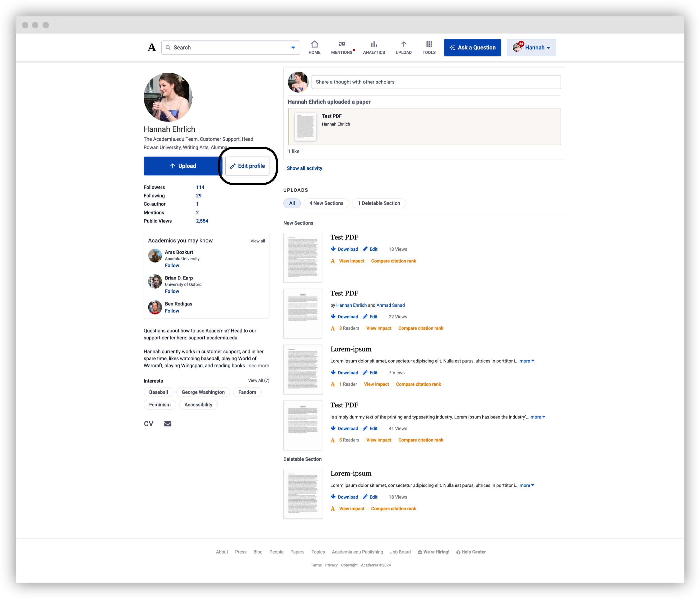Open the Analytics page

coord(374,47)
